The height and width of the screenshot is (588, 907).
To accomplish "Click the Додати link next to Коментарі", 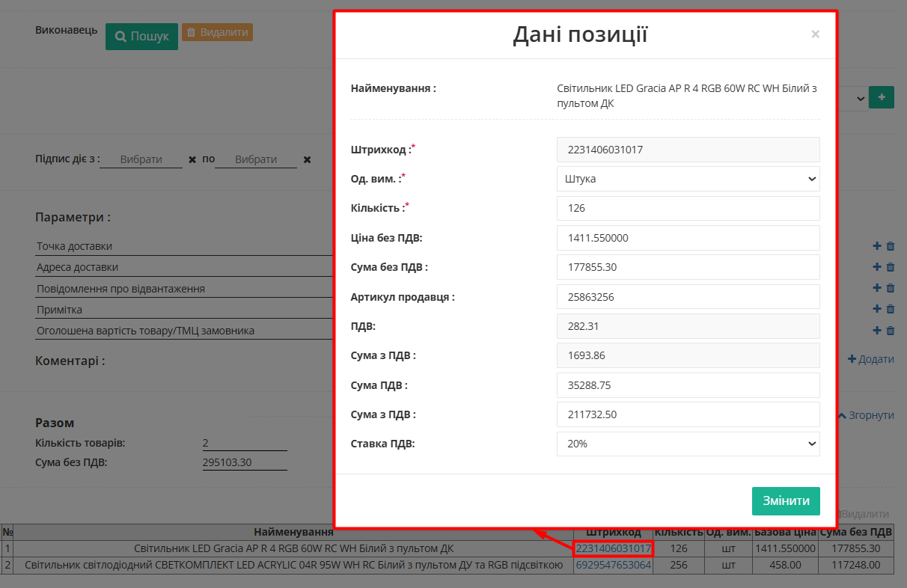I will 870,359.
